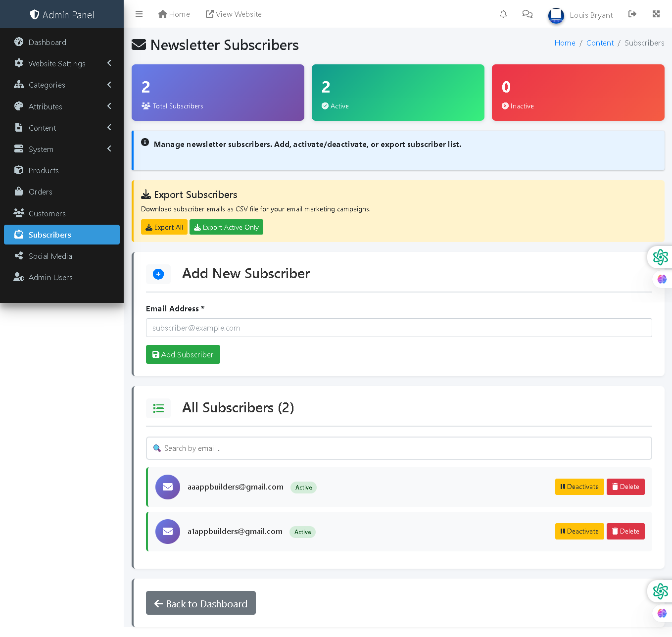Open Customers via its group icon

click(x=19, y=213)
